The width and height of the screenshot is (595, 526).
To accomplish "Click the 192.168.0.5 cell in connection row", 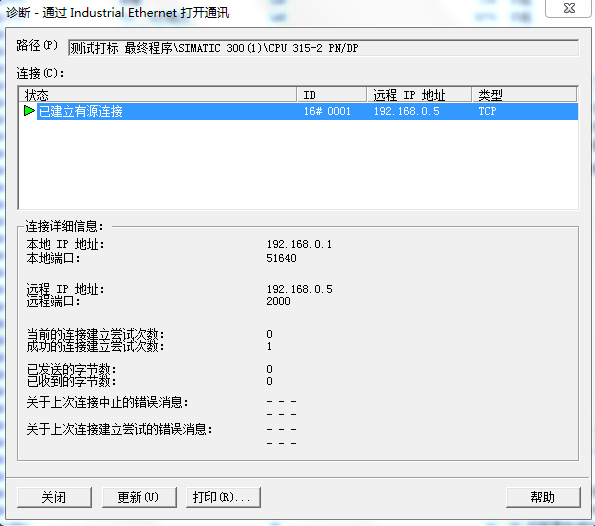I will [406, 111].
